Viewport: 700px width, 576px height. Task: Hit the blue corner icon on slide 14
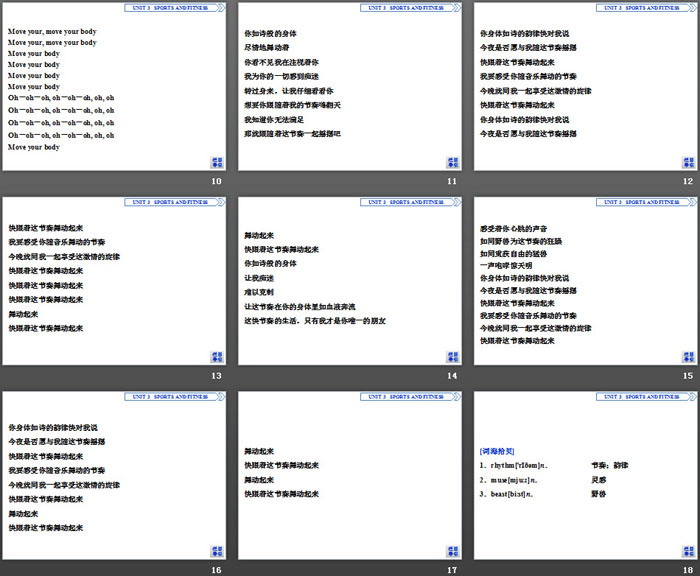453,357
